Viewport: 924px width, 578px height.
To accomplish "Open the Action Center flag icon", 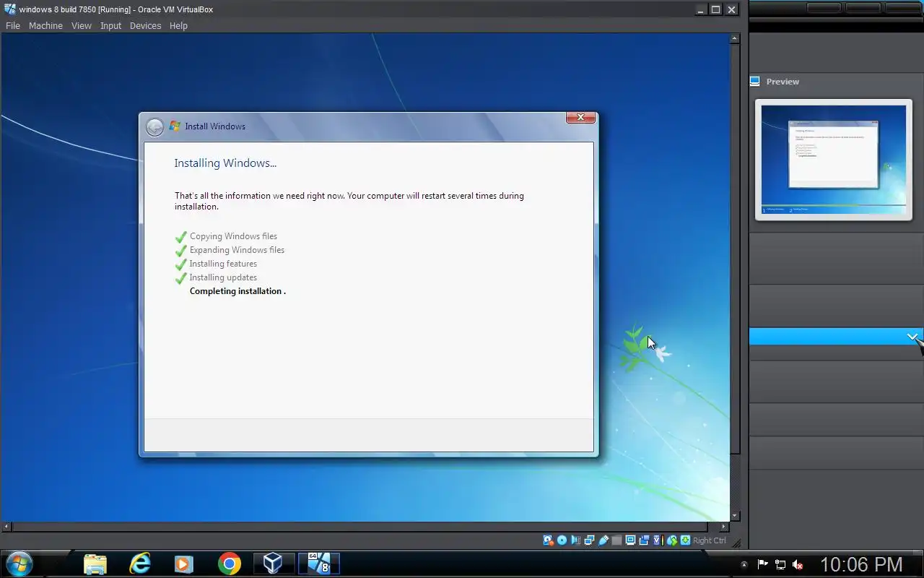I will coord(763,564).
